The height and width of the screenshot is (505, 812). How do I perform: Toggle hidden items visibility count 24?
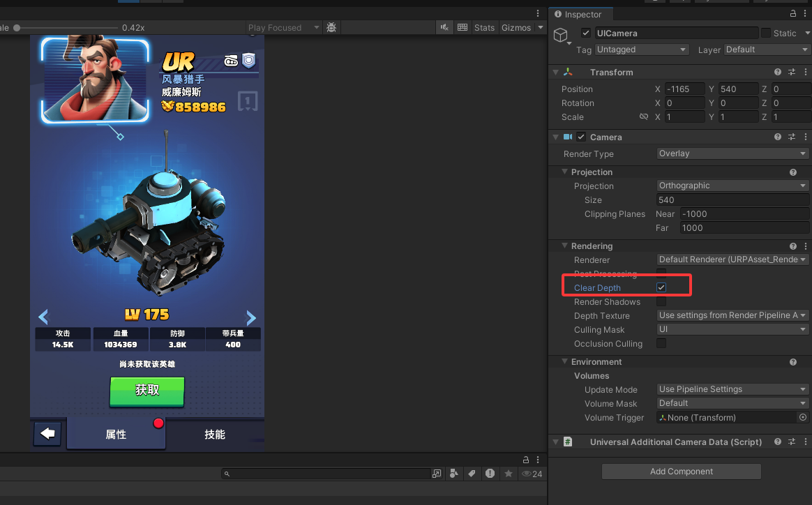(532, 474)
